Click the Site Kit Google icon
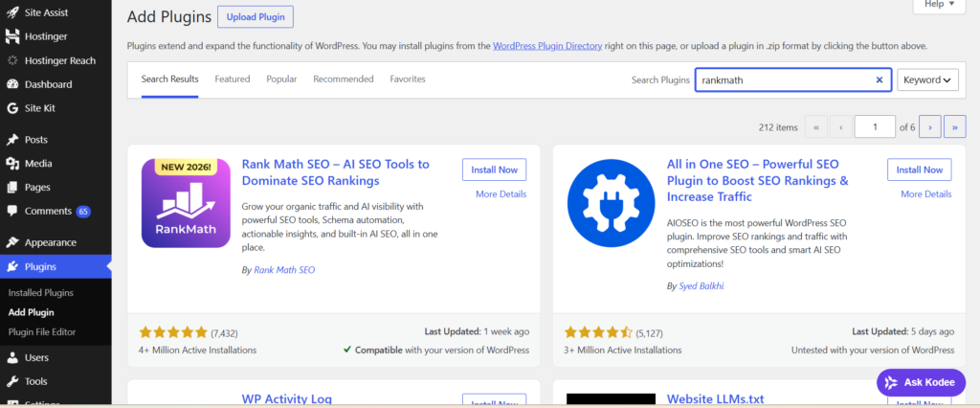Image resolution: width=980 pixels, height=408 pixels. pyautogui.click(x=11, y=108)
